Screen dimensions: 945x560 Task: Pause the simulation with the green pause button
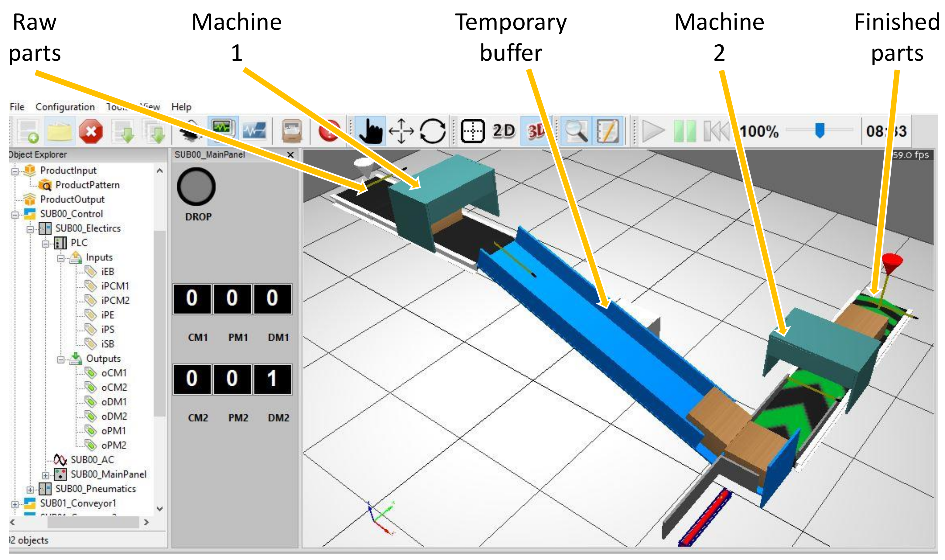tap(685, 131)
